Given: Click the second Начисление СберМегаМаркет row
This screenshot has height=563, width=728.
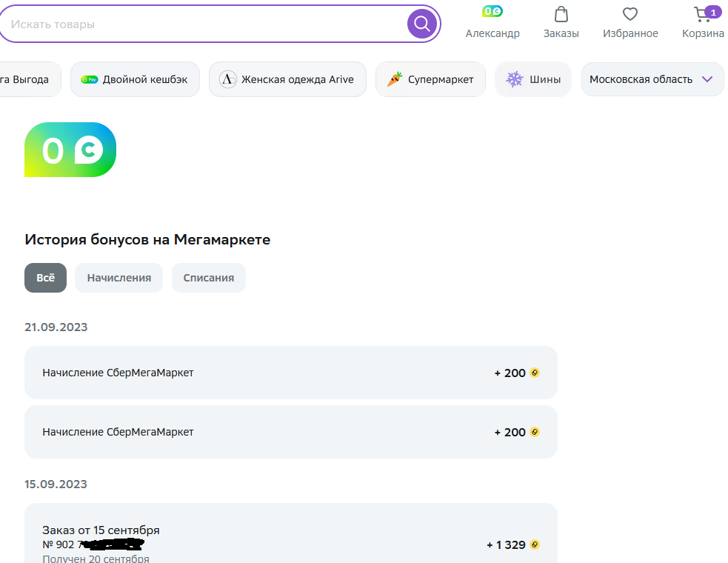Looking at the screenshot, I should [290, 432].
